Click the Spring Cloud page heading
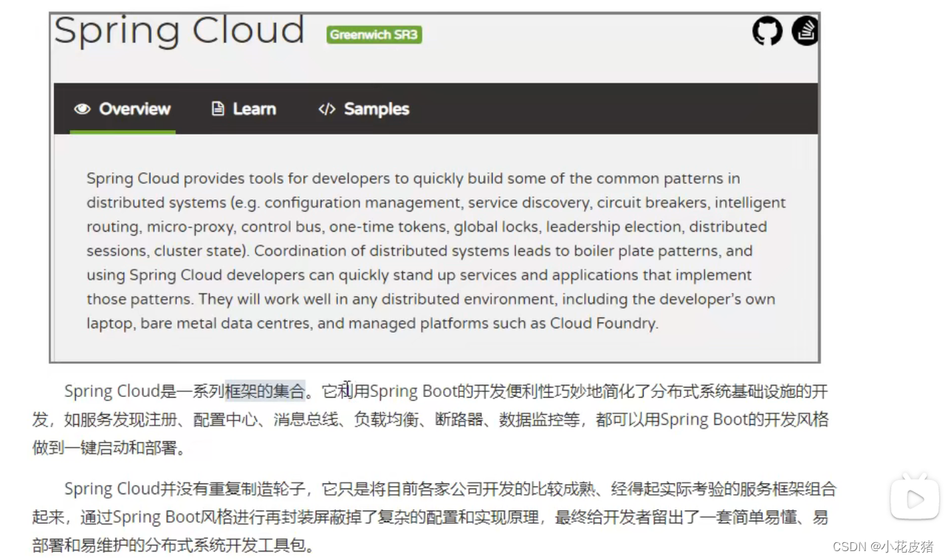 coord(179,31)
